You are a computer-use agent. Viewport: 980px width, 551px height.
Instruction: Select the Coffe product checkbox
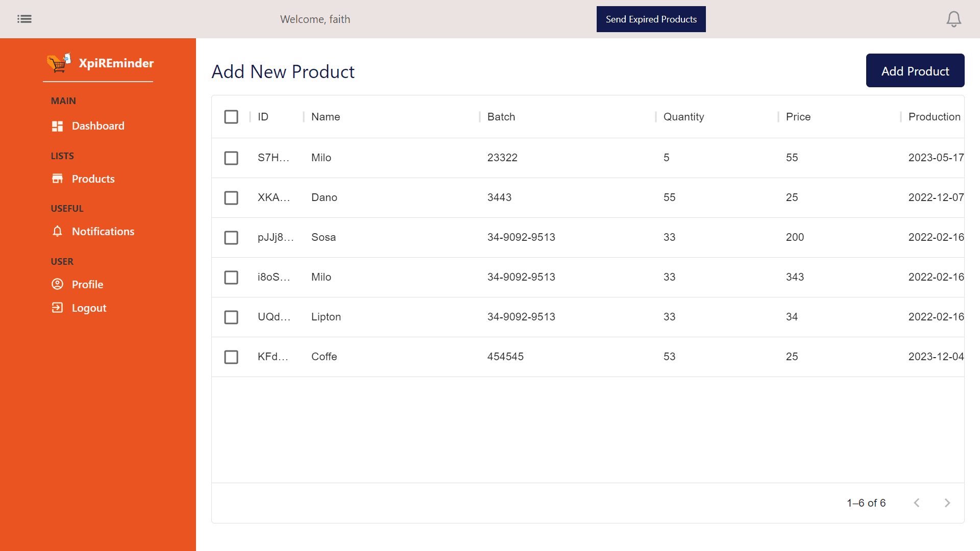231,357
